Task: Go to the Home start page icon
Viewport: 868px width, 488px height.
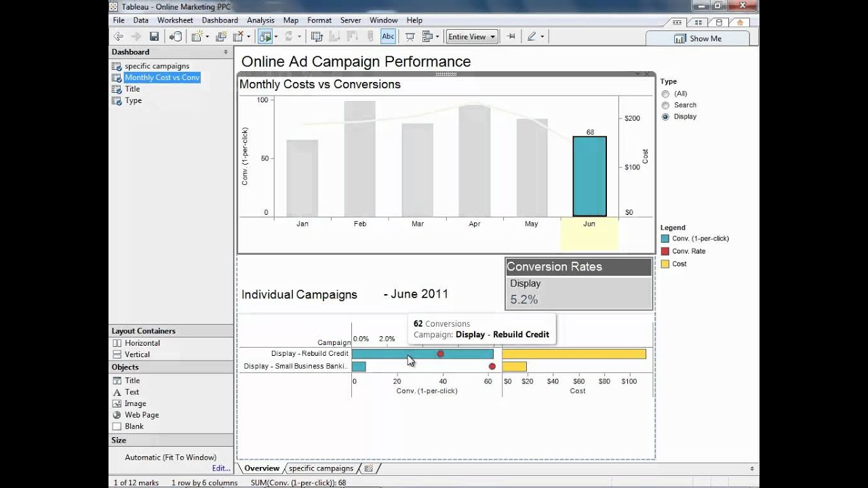Action: coord(740,22)
